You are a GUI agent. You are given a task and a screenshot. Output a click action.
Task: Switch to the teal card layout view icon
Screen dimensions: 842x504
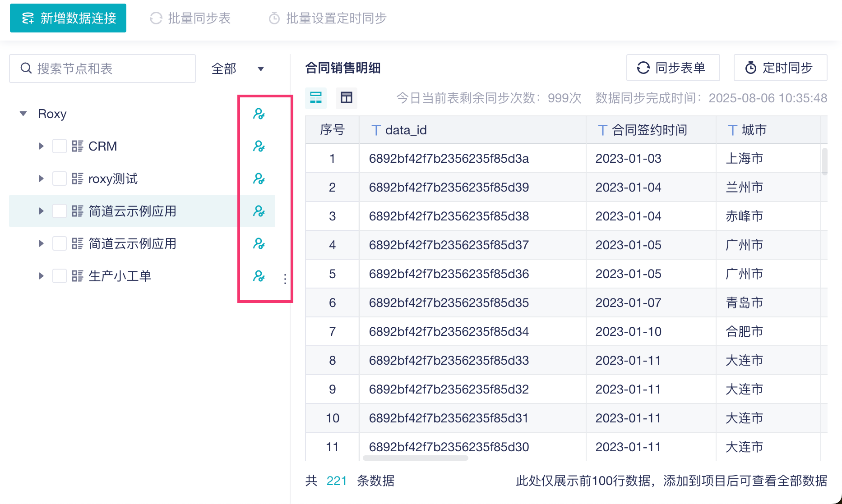pos(316,98)
